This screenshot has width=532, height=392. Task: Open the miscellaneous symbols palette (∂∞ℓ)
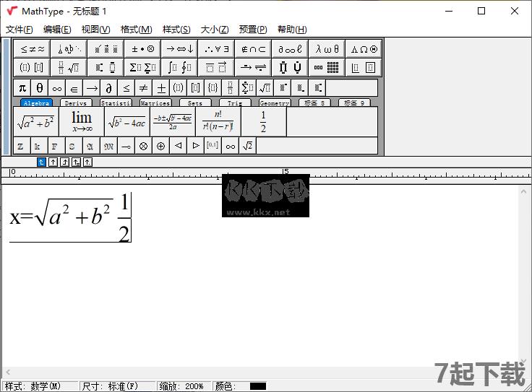(290, 49)
